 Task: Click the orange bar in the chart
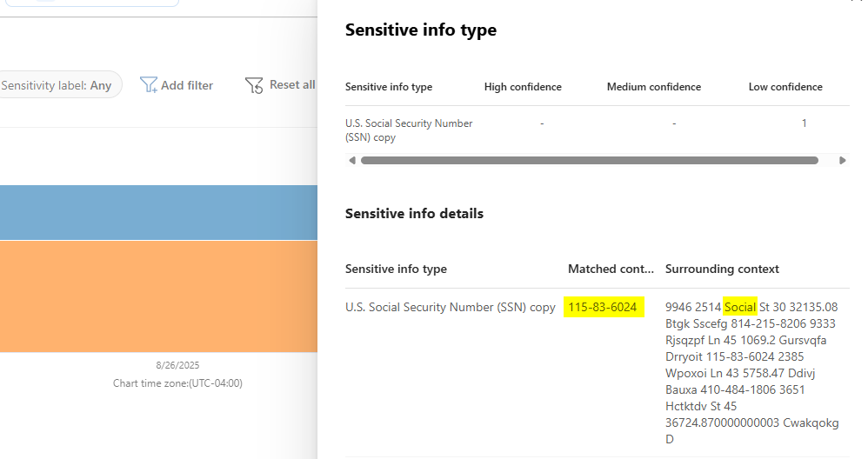pyautogui.click(x=158, y=296)
